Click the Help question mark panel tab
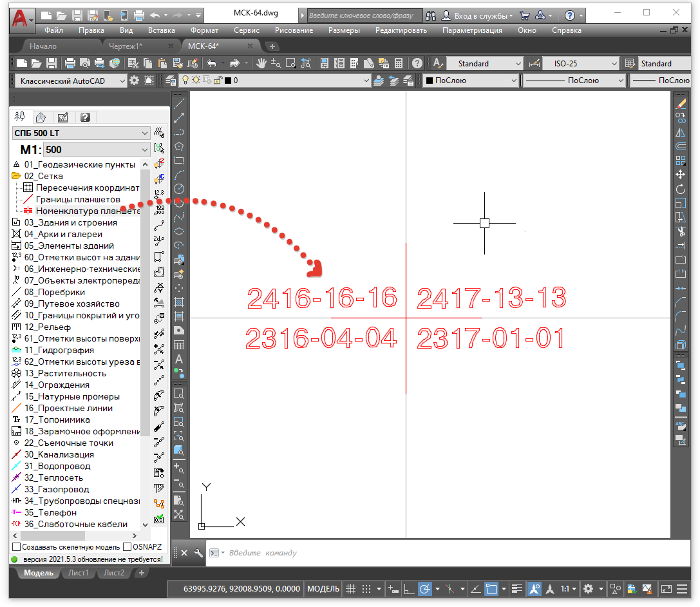The height and width of the screenshot is (607, 700). 84,117
